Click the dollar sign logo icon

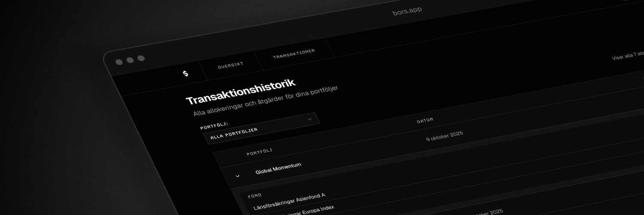(x=185, y=74)
